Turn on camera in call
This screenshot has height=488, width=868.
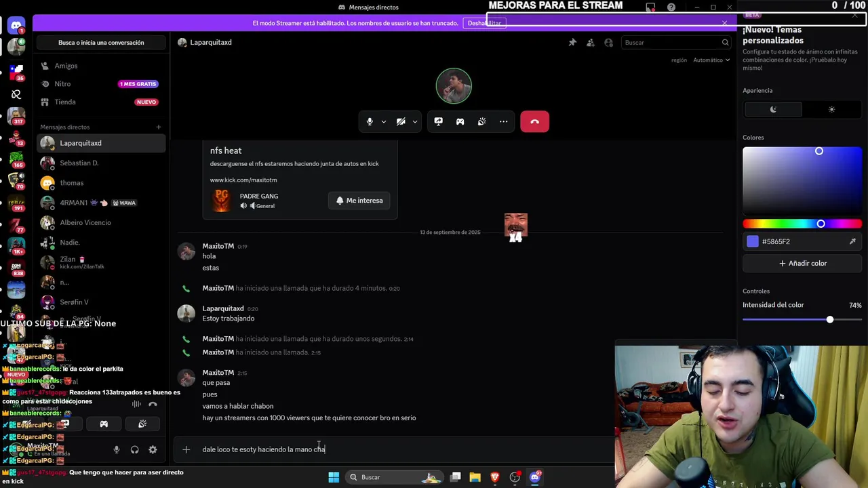pyautogui.click(x=401, y=121)
